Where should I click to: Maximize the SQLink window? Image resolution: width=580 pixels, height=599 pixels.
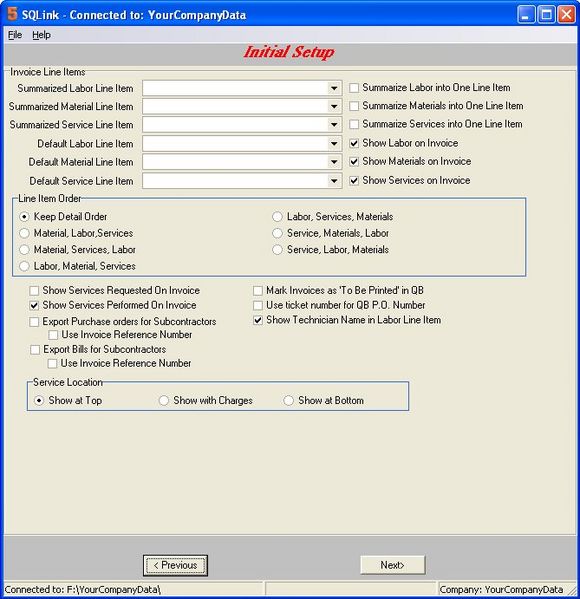click(x=546, y=15)
